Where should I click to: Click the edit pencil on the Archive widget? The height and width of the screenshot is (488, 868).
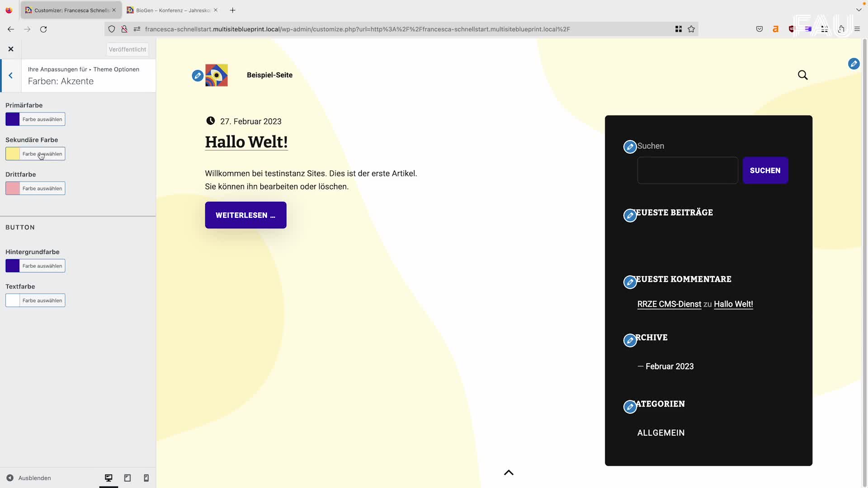(630, 340)
